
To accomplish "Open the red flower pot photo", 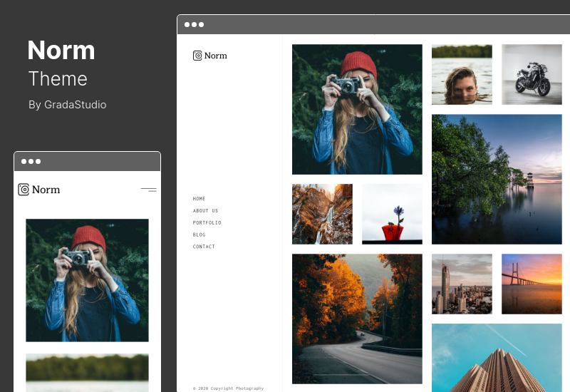I will click(393, 215).
